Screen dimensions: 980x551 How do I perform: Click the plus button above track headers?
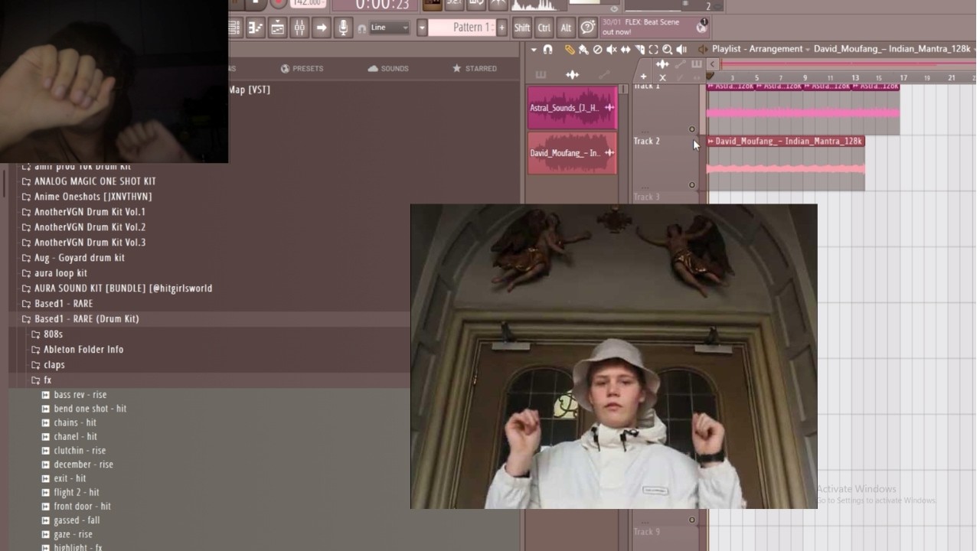643,77
